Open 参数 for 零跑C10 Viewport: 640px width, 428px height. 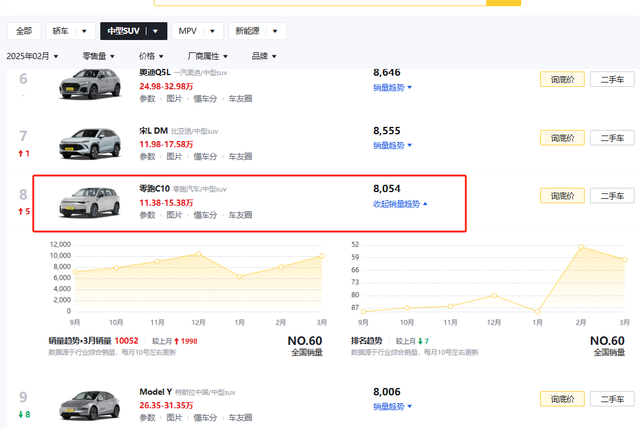147,215
